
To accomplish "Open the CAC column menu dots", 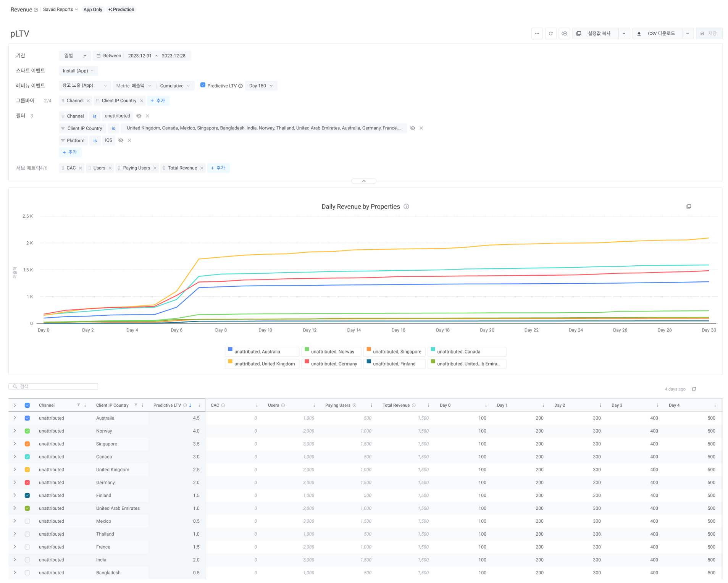I will 257,405.
